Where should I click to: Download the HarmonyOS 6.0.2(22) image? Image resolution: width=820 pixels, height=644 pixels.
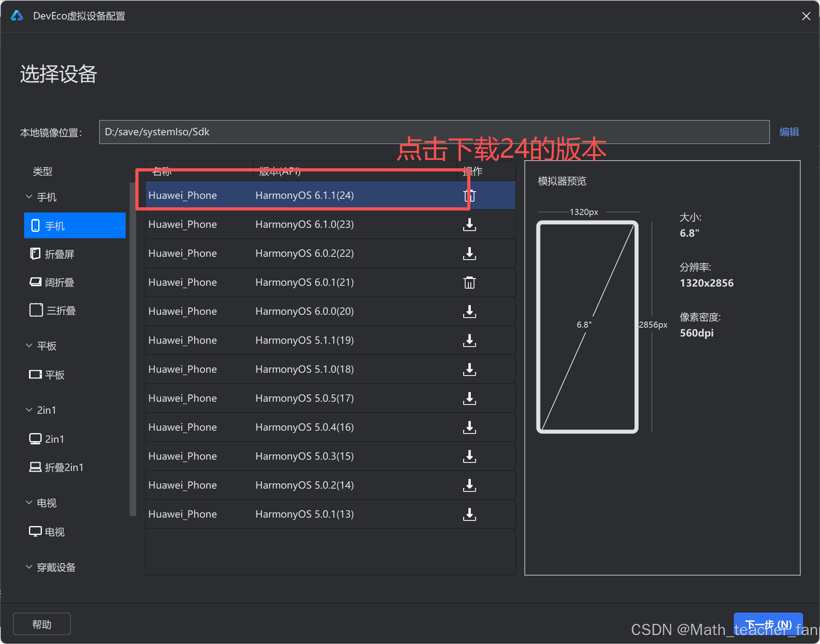(469, 254)
